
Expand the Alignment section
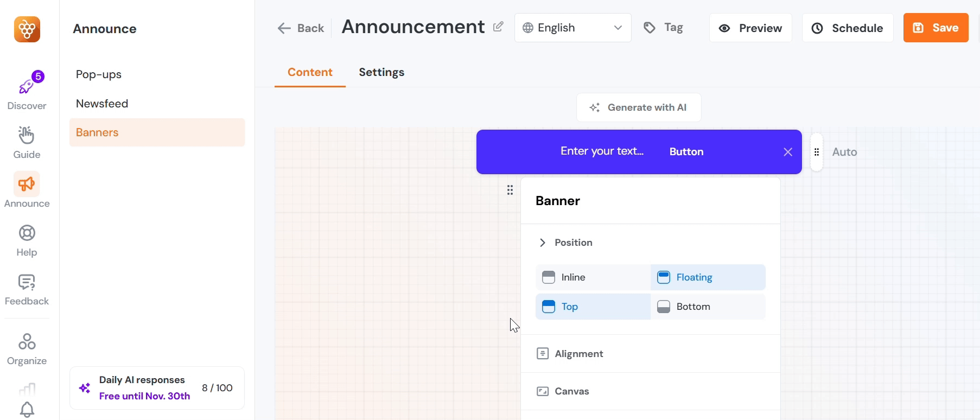[x=578, y=354]
